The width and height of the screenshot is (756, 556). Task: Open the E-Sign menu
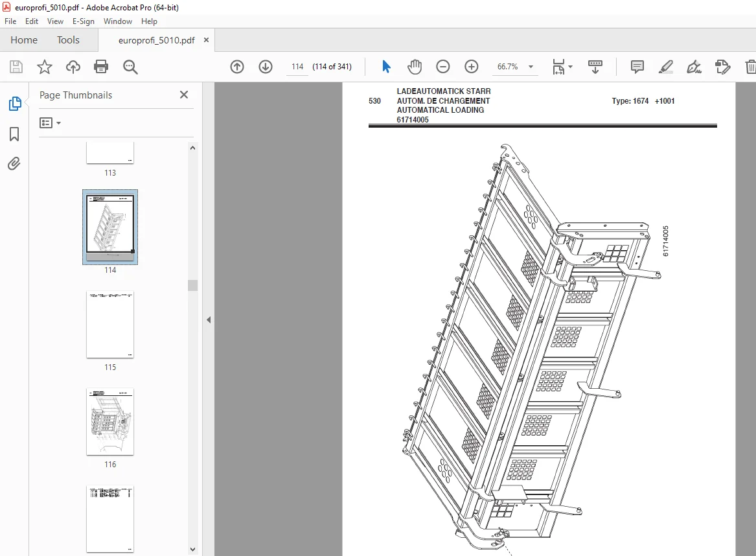pos(84,21)
